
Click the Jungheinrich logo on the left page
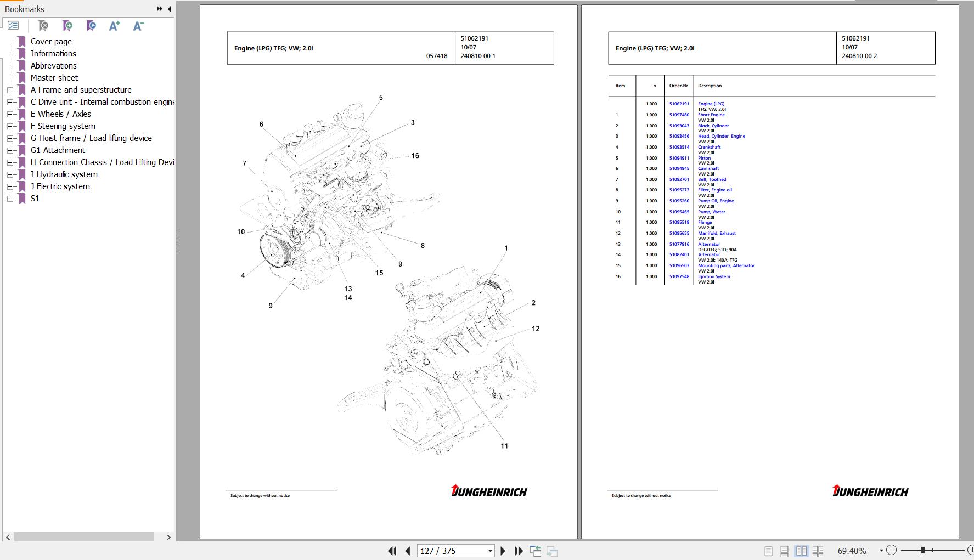click(488, 491)
